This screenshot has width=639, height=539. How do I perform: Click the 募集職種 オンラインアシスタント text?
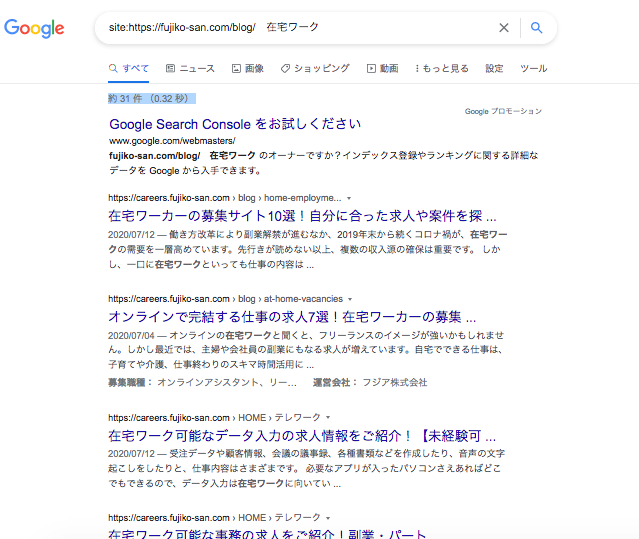[x=202, y=383]
